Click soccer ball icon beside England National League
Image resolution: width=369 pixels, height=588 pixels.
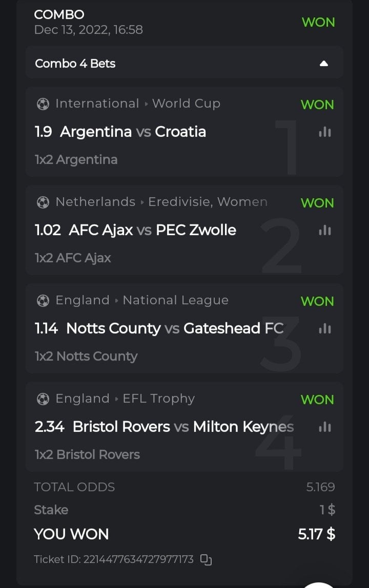43,301
